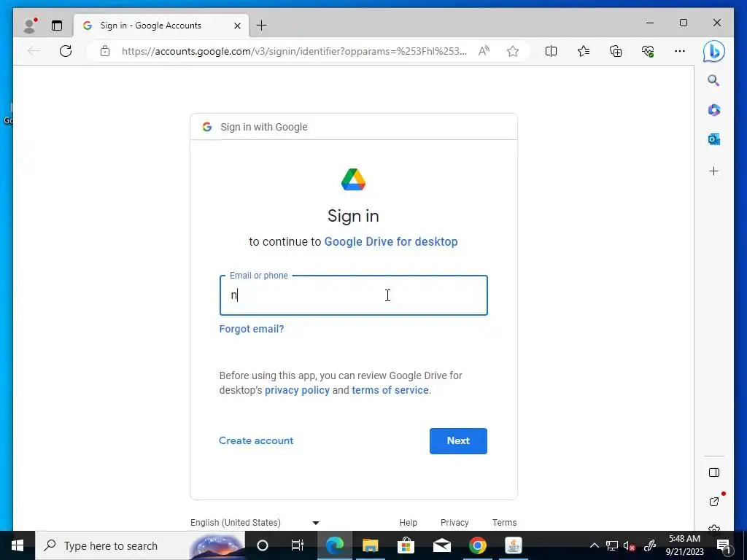Click the Email or phone field
This screenshot has width=747, height=560.
click(354, 295)
